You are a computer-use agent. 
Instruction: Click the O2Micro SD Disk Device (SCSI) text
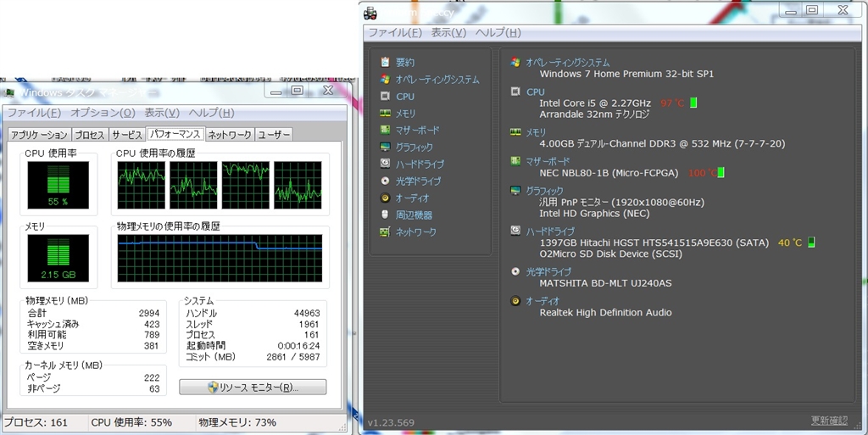tap(610, 254)
